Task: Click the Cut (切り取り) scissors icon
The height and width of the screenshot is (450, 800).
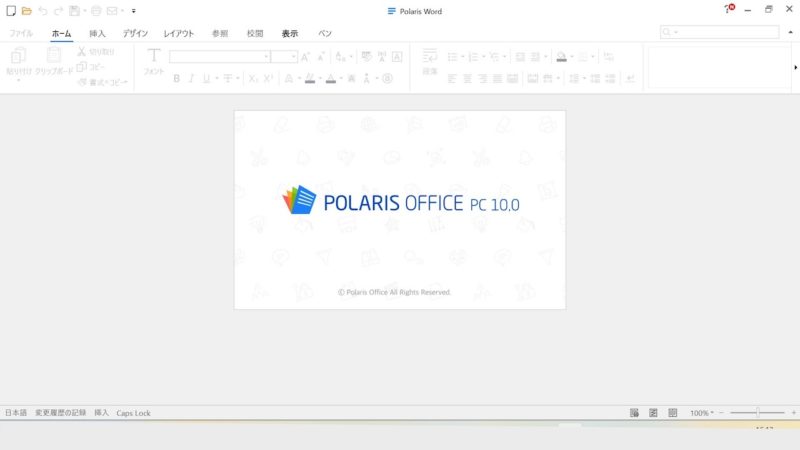Action: 82,51
